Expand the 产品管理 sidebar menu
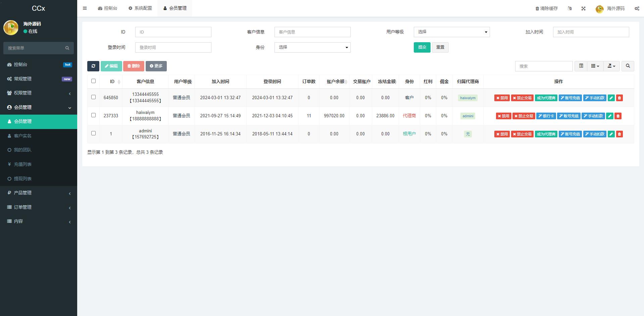The width and height of the screenshot is (644, 316). 22,193
